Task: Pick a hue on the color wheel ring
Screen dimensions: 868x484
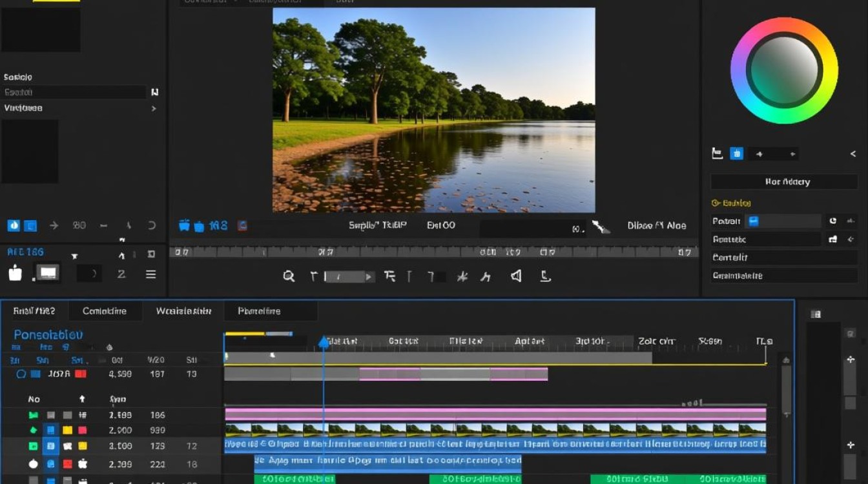Action: pyautogui.click(x=784, y=25)
